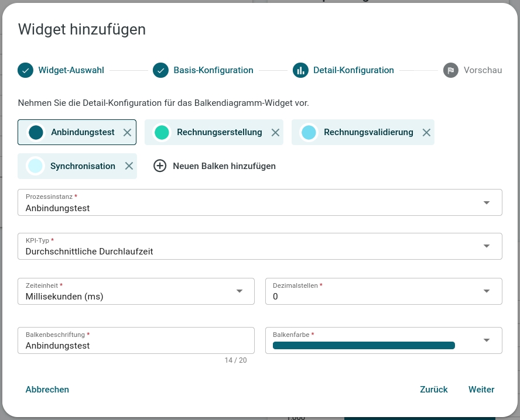Click the dark teal Anbindungstest color dot
The height and width of the screenshot is (420, 520).
(36, 132)
